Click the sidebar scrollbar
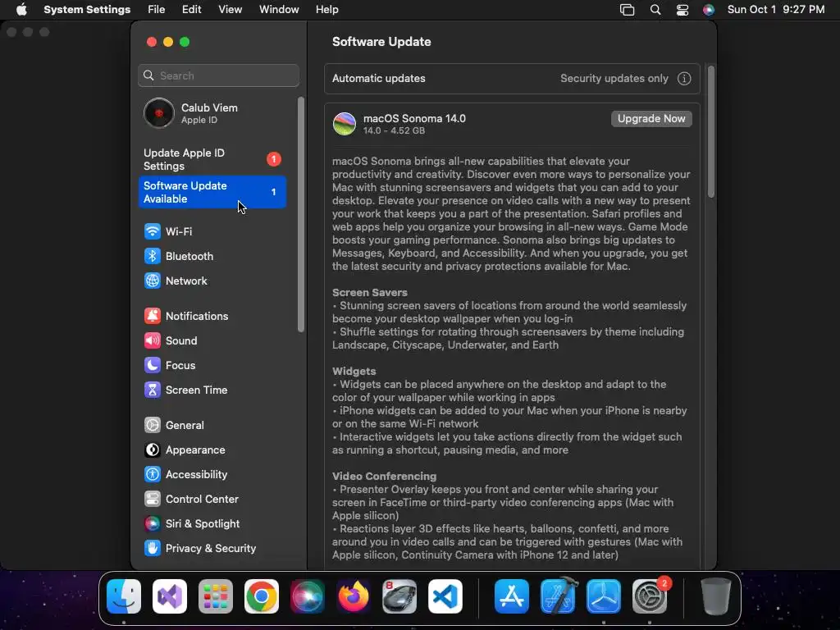Viewport: 840px width, 630px height. point(300,214)
